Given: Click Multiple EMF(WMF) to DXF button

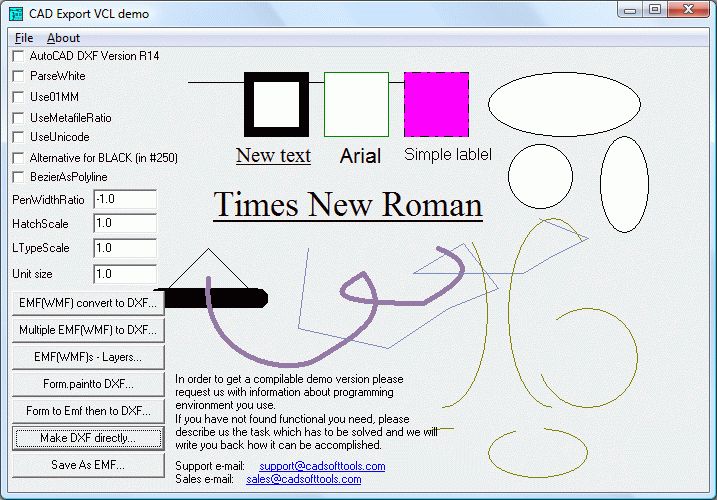Looking at the screenshot, I should tap(88, 329).
